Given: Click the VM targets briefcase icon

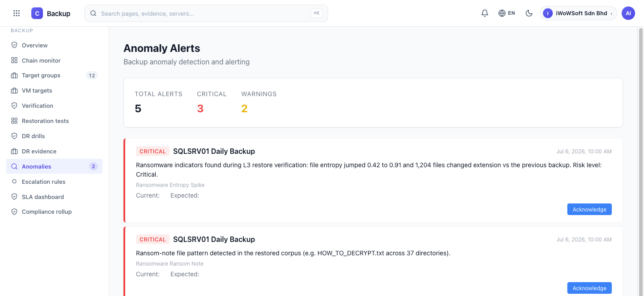Looking at the screenshot, I should pyautogui.click(x=14, y=91).
